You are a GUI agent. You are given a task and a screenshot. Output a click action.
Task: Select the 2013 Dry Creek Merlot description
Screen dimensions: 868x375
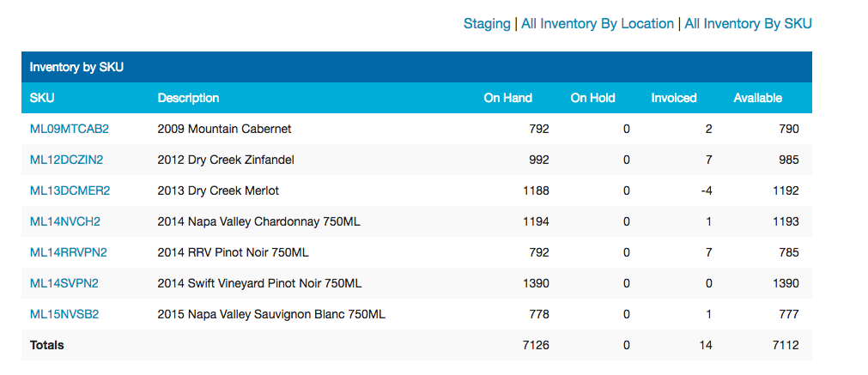tap(218, 191)
